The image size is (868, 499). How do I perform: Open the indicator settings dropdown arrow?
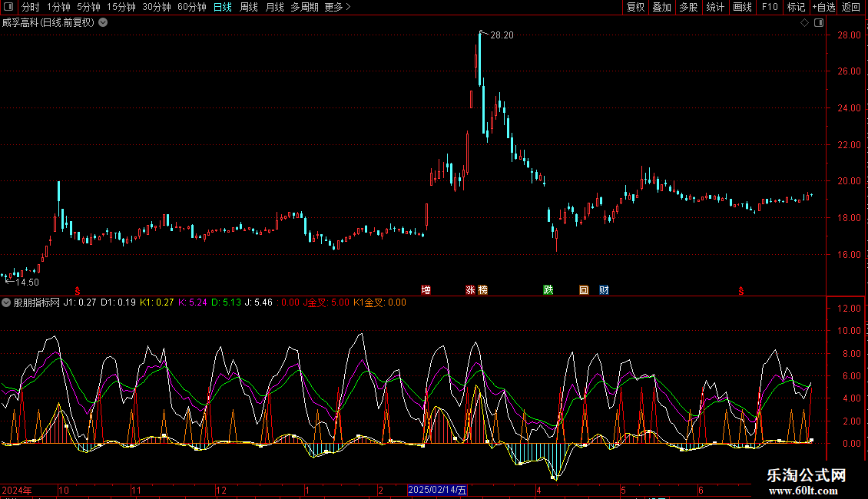(7, 303)
